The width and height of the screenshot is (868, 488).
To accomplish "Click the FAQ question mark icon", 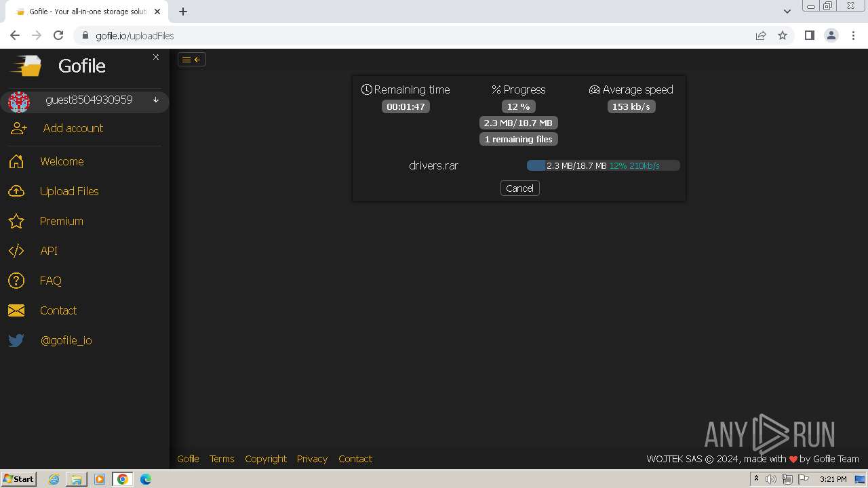I will 16,281.
